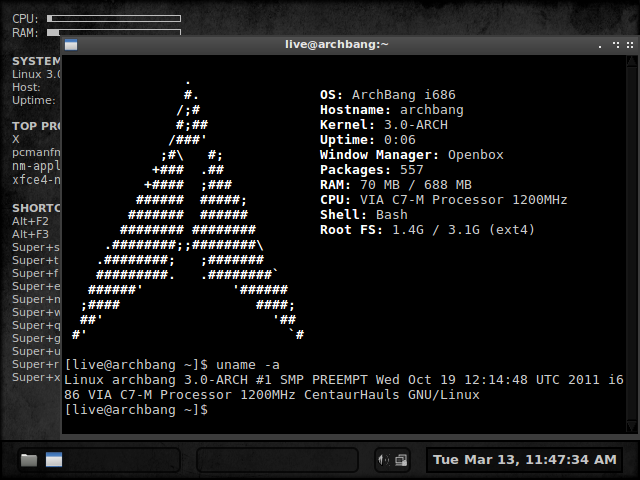Screen dimensions: 640x480
Task: Click the 'Kernel: 3.0-ARCH' line
Action: pos(384,125)
